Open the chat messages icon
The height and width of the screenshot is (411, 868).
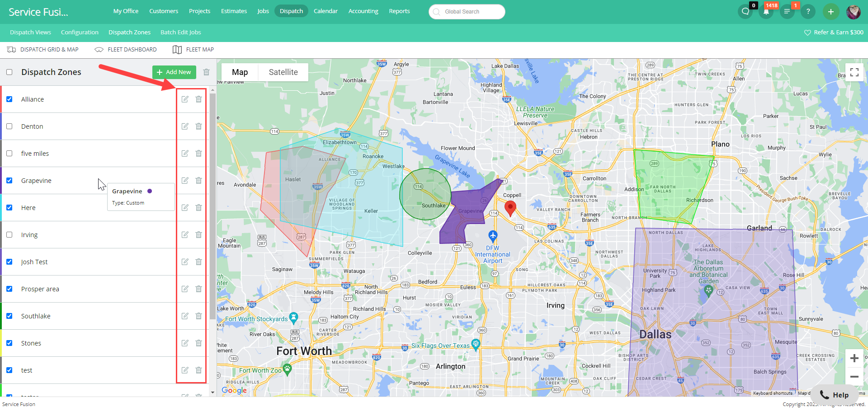pos(745,12)
